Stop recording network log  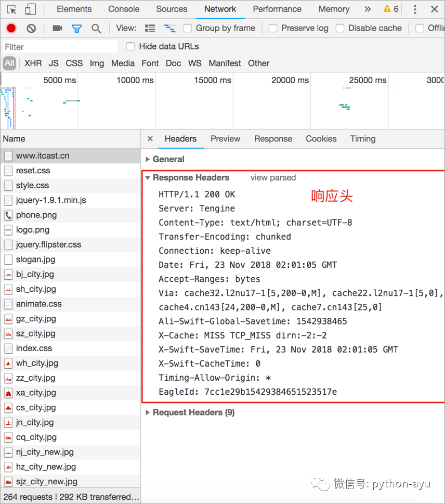10,28
